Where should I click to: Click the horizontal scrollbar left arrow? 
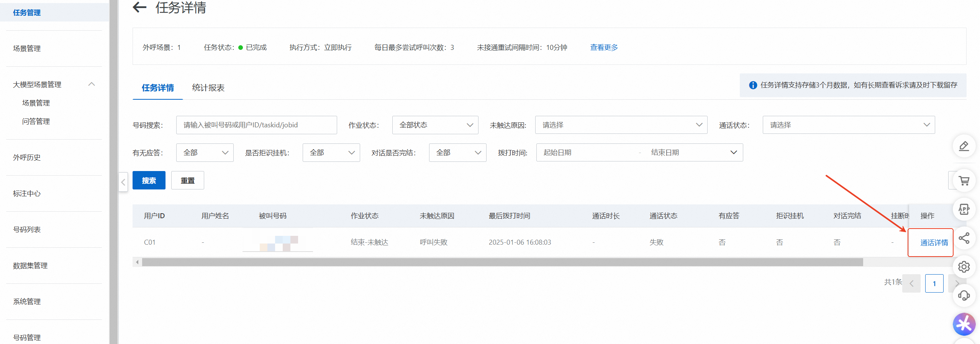click(x=137, y=262)
